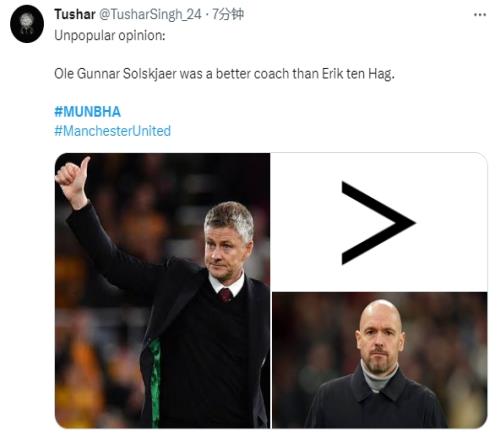Click the 'Unpopular opinion:' text line

point(110,35)
